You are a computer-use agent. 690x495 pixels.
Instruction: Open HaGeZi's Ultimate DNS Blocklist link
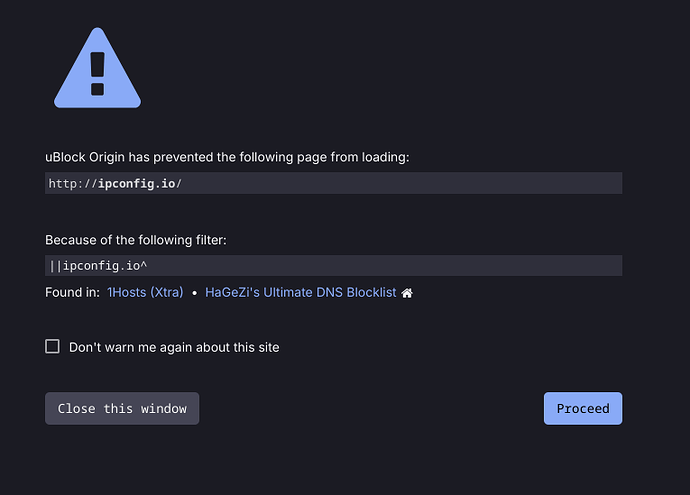click(x=300, y=293)
